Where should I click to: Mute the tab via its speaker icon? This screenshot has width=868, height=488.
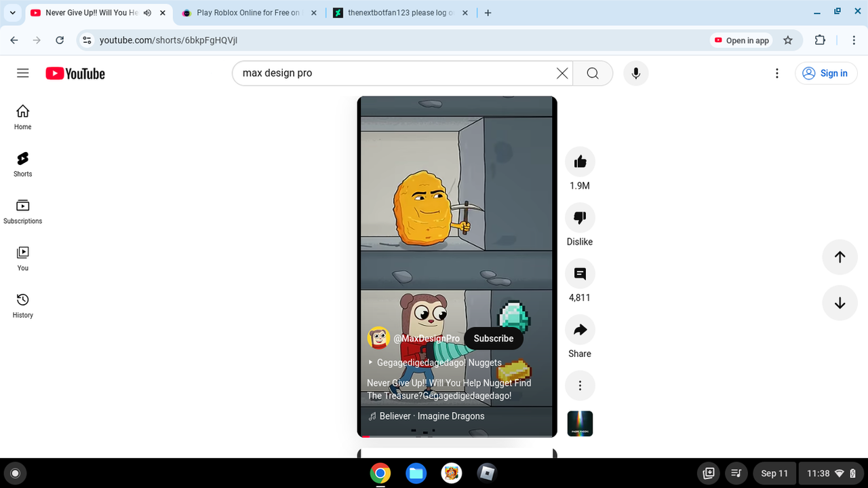148,13
